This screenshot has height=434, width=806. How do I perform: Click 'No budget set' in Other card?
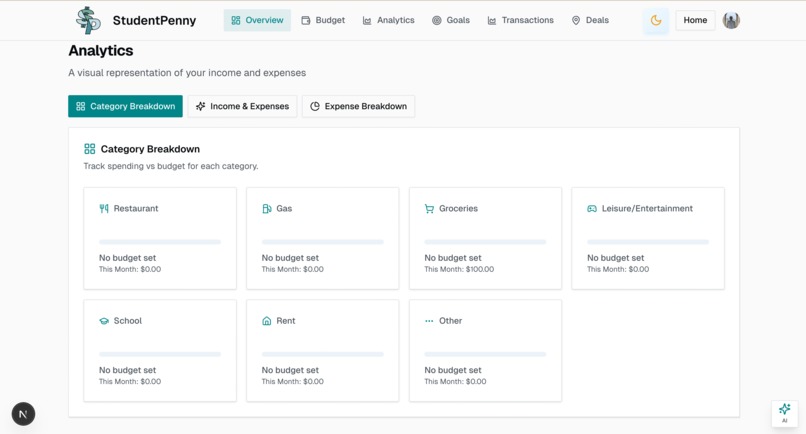pyautogui.click(x=453, y=370)
